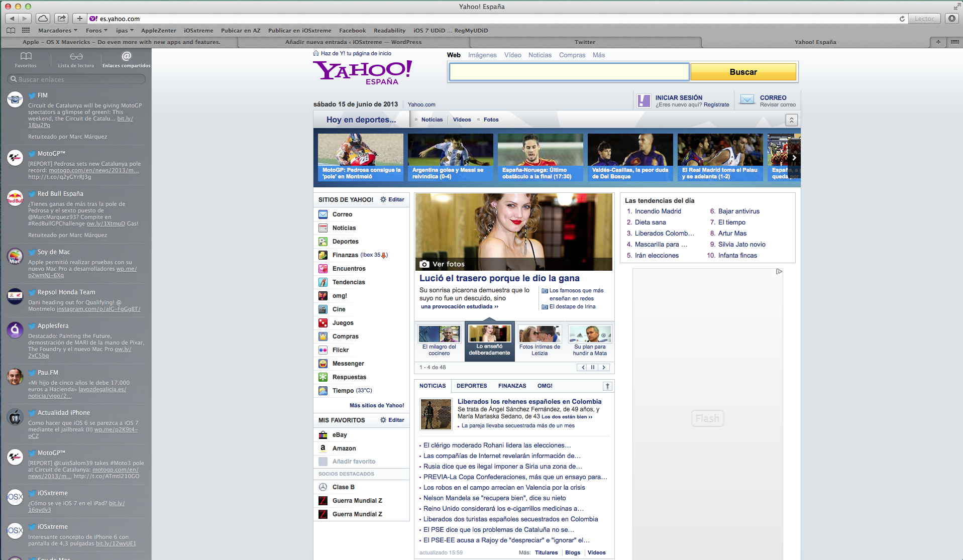Reload the page with the refresh icon
This screenshot has width=963, height=560.
click(x=902, y=19)
